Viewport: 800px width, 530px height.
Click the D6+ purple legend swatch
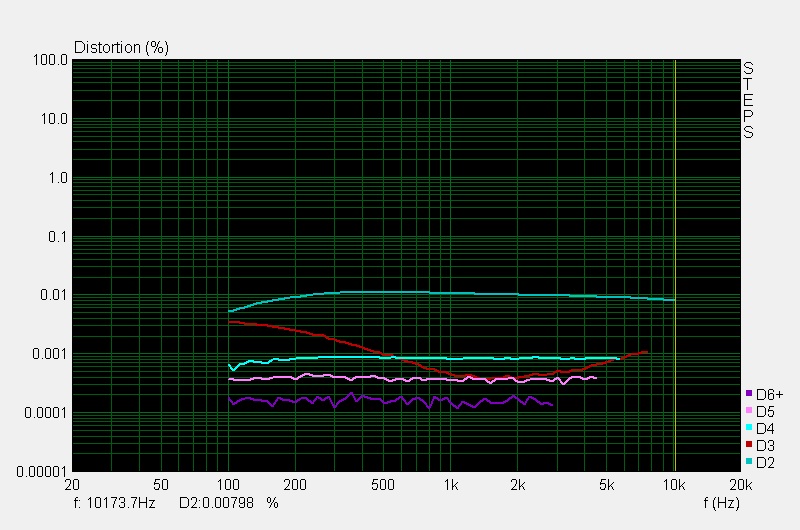pyautogui.click(x=749, y=393)
